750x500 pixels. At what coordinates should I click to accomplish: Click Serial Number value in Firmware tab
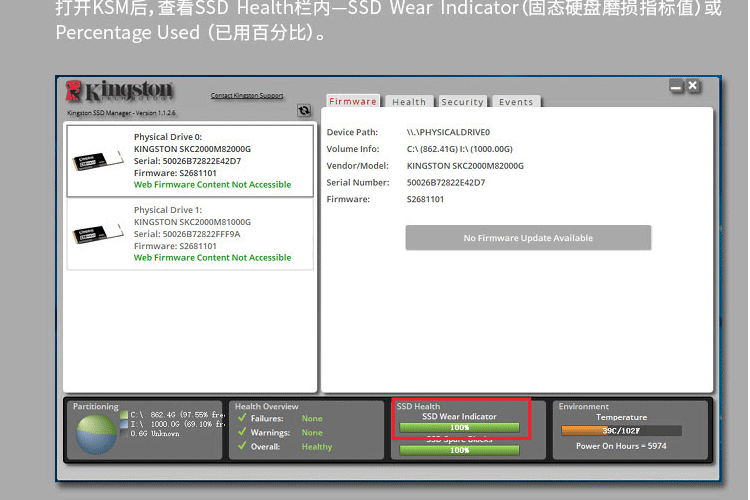(446, 182)
